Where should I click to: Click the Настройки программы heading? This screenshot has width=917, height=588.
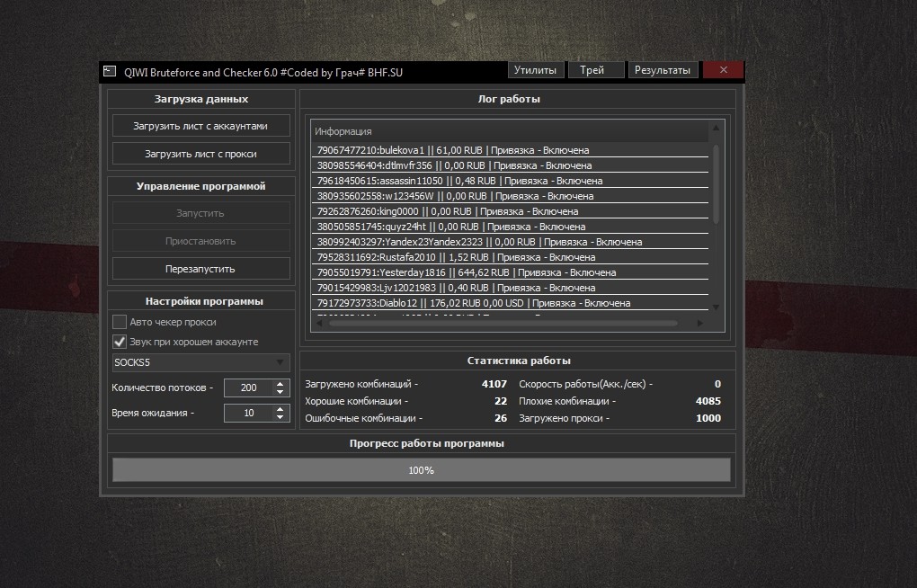coord(204,300)
